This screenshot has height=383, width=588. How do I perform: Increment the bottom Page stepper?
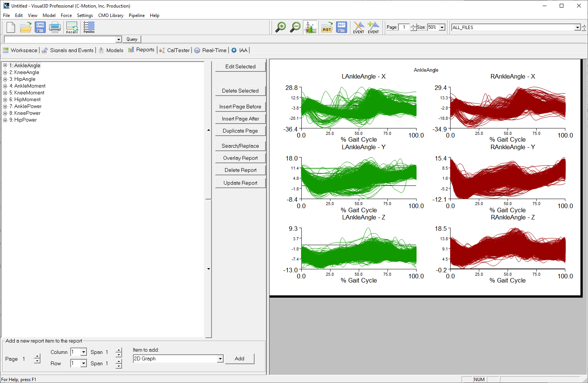37,356
